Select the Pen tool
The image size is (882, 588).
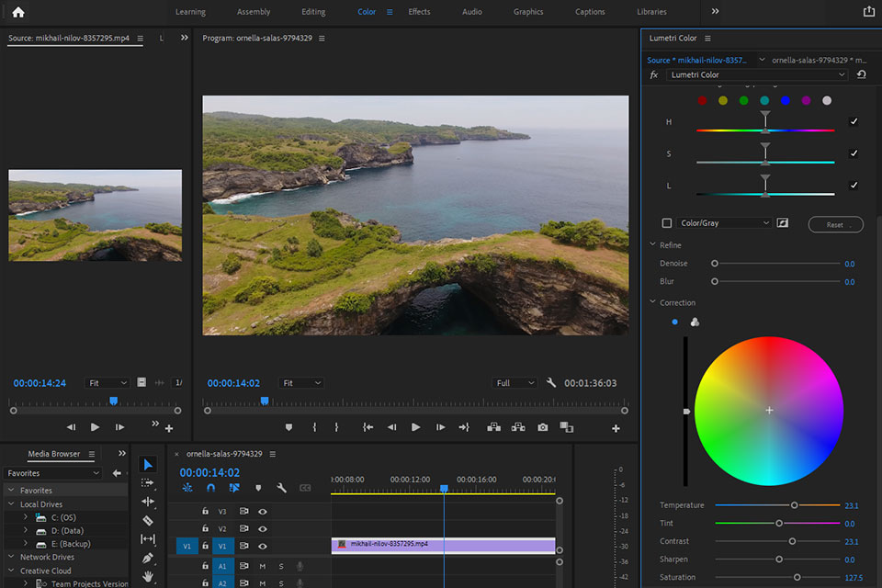(x=148, y=558)
